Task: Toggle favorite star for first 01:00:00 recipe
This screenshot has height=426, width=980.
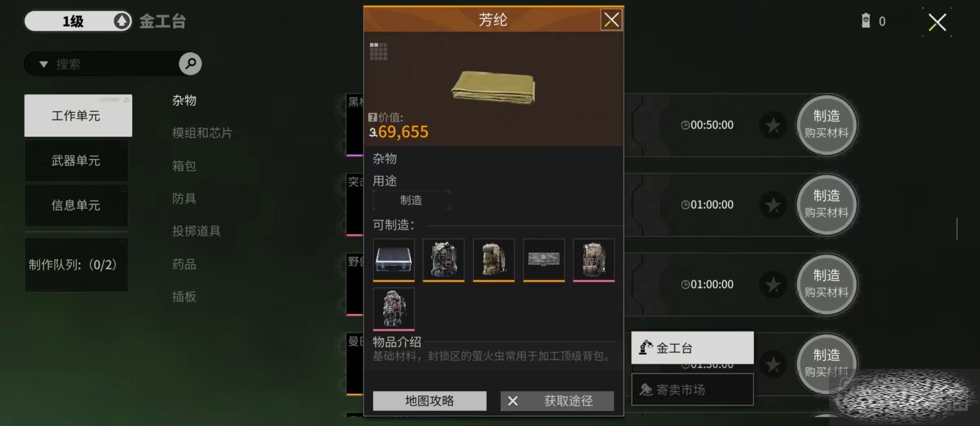Action: pyautogui.click(x=773, y=205)
